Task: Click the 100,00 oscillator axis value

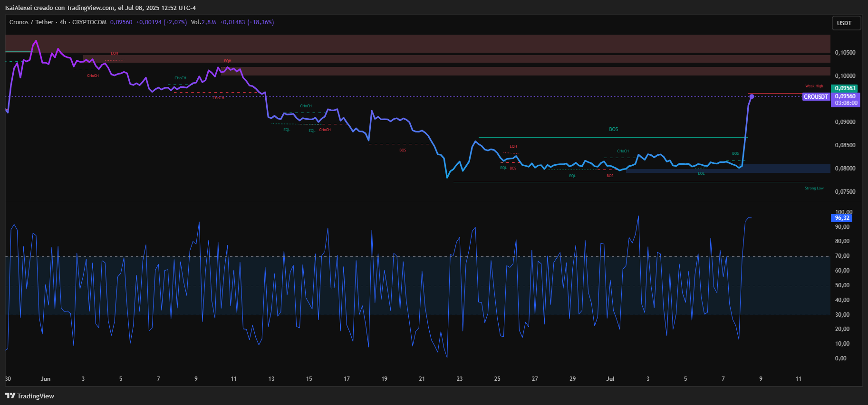Action: pyautogui.click(x=844, y=212)
